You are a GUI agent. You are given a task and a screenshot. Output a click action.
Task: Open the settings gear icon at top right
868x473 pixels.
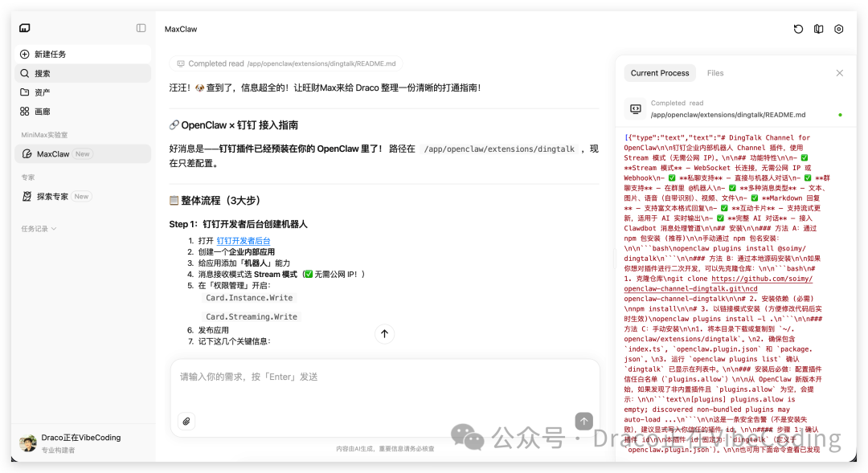click(838, 29)
